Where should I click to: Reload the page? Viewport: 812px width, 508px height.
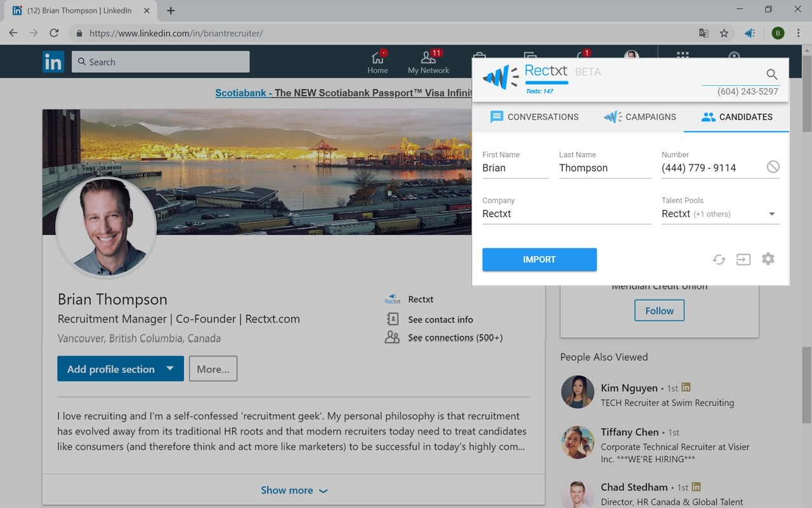pyautogui.click(x=54, y=33)
